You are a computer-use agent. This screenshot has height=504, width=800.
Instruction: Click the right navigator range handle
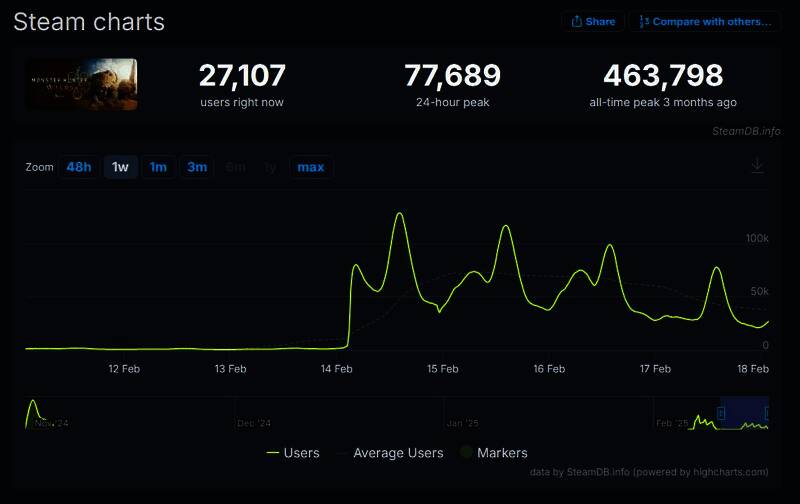point(767,413)
